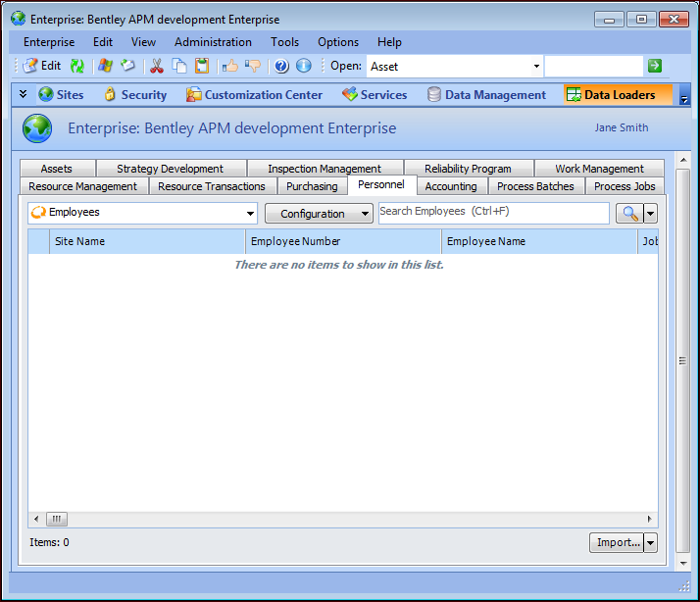The image size is (700, 602).
Task: Click the magnifier Search button
Action: tap(629, 214)
